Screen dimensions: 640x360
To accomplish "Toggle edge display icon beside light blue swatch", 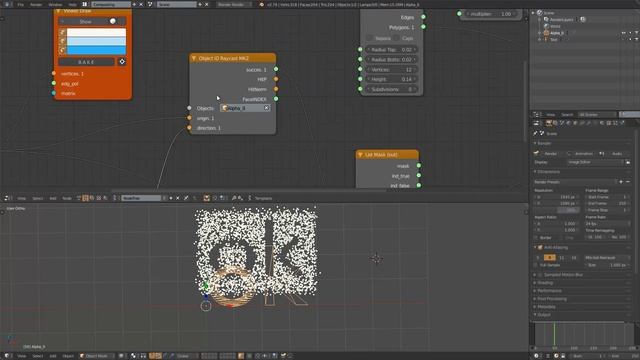I will [62, 41].
